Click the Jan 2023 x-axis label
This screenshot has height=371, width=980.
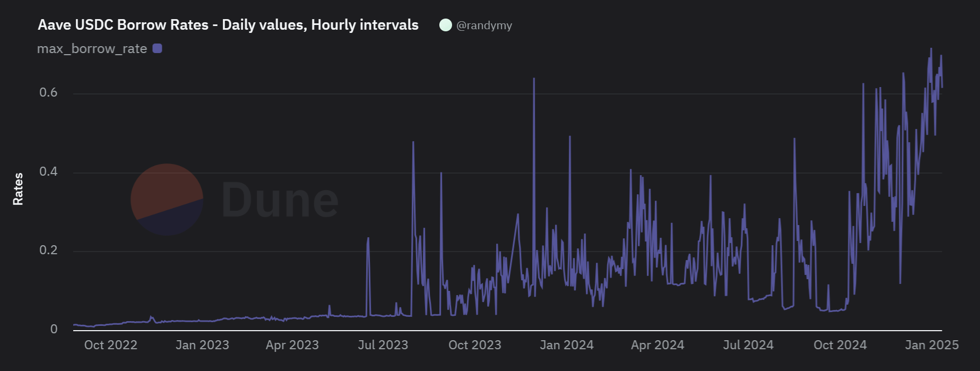click(x=202, y=345)
